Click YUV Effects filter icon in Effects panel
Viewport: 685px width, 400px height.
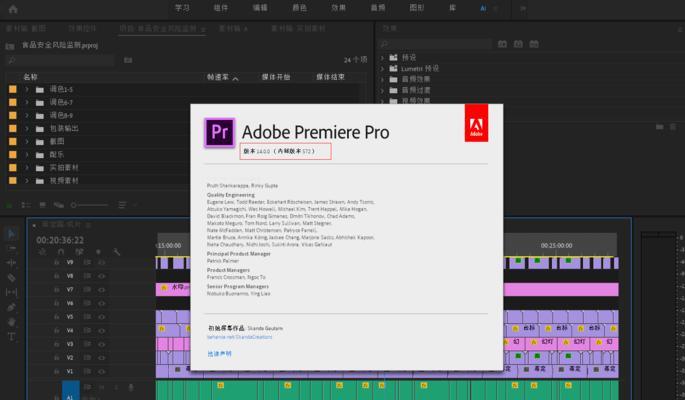point(534,44)
